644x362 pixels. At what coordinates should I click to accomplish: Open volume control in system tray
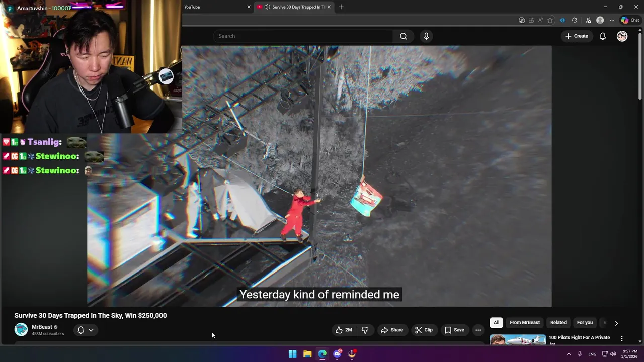click(613, 354)
